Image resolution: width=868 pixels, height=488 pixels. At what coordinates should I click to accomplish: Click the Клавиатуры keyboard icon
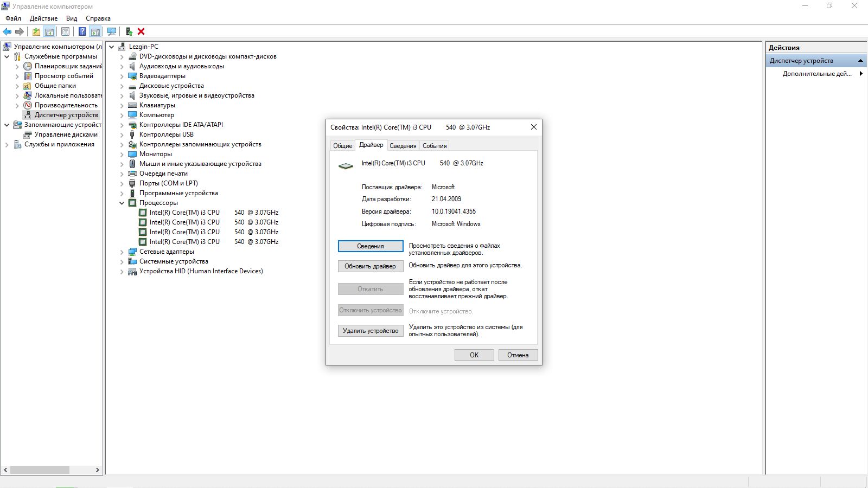132,105
